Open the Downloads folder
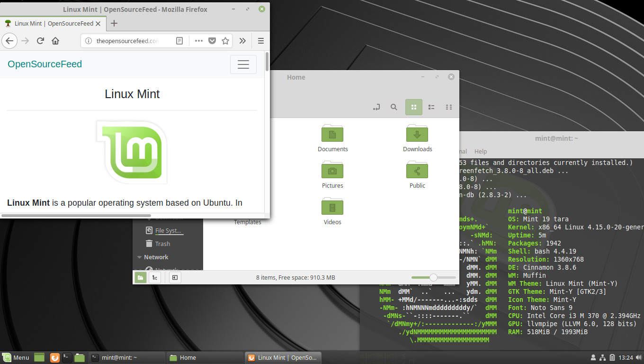Viewport: 644px width, 364px height. pyautogui.click(x=417, y=138)
